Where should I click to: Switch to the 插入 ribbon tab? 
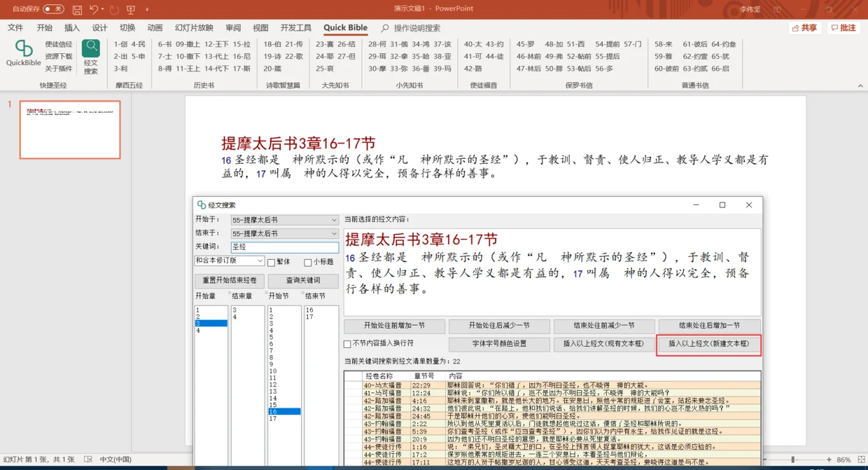(72, 28)
